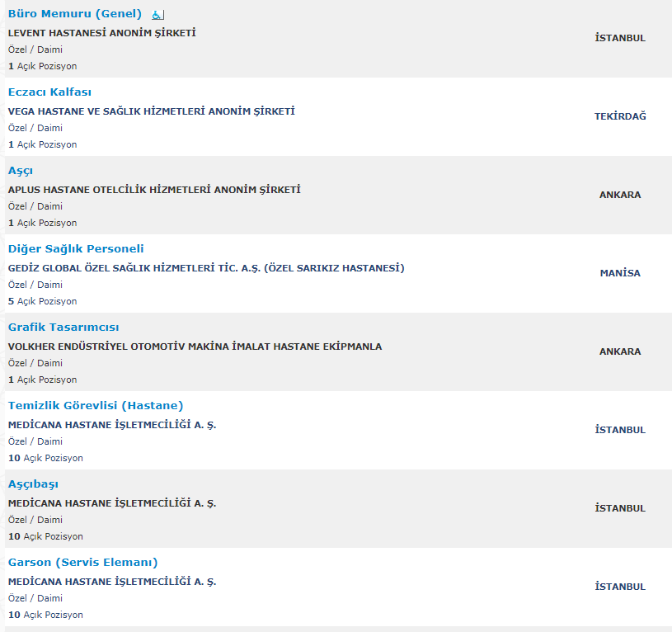Open Diğer Sağlık Personeli listing

(76, 249)
